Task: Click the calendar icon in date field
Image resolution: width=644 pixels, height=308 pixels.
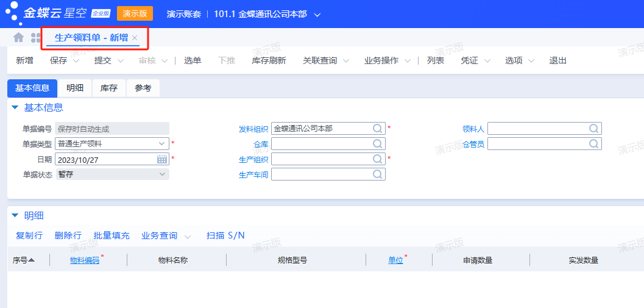Action: (x=162, y=159)
